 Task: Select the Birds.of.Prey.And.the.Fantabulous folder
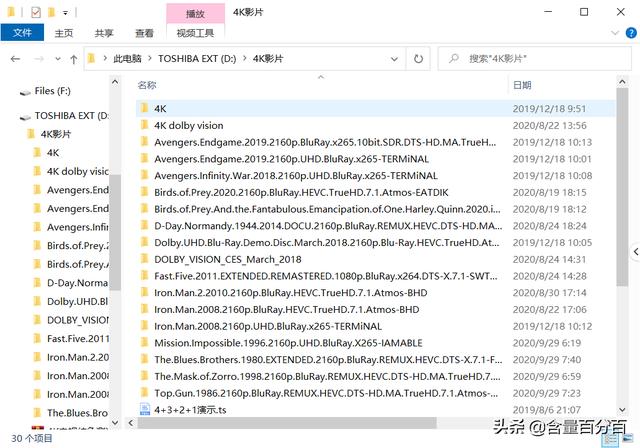pos(327,209)
